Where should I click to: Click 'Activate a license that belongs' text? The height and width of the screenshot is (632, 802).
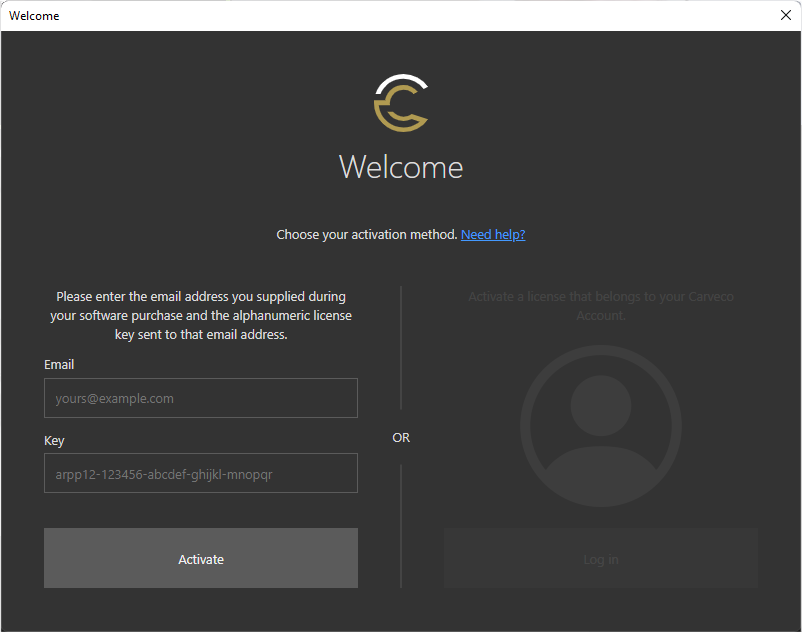pos(600,306)
